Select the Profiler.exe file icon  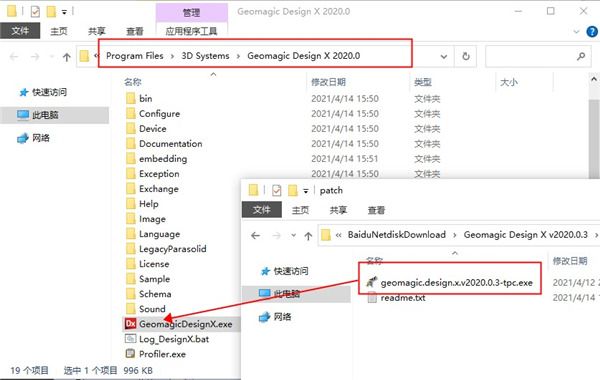coord(130,354)
